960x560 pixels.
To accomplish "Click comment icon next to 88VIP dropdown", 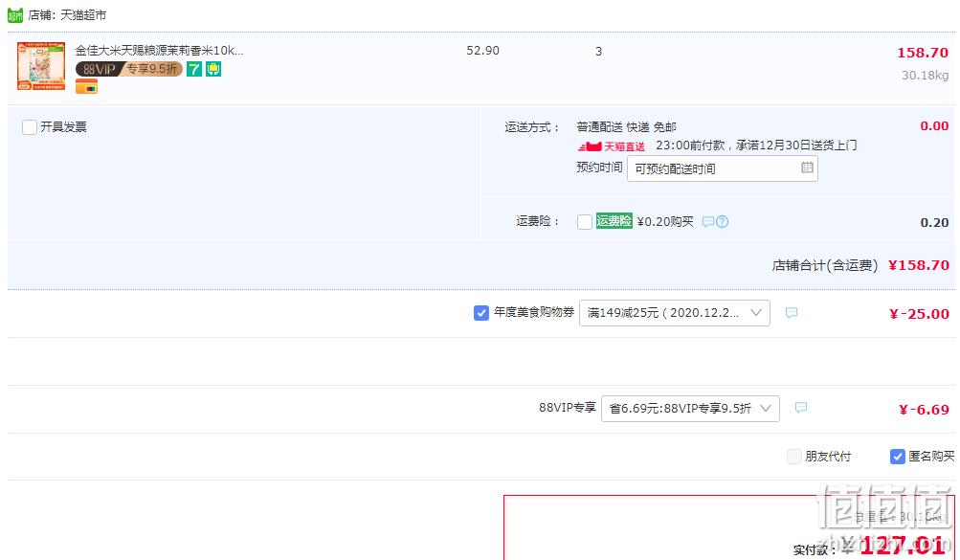I will click(801, 408).
